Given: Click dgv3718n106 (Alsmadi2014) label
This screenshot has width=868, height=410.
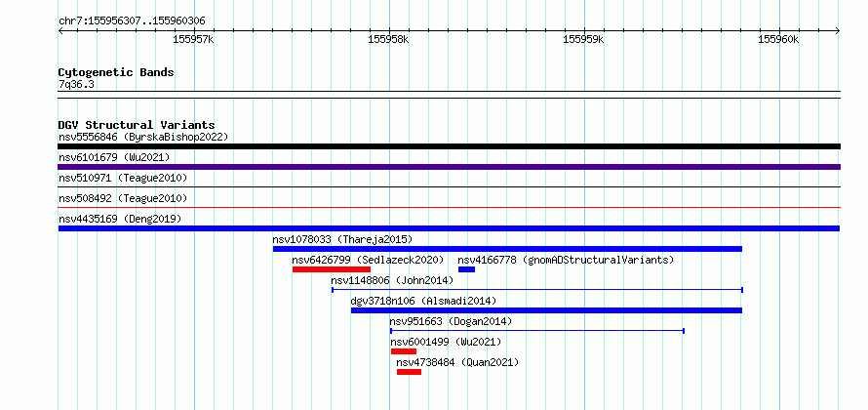Looking at the screenshot, I should tap(423, 301).
